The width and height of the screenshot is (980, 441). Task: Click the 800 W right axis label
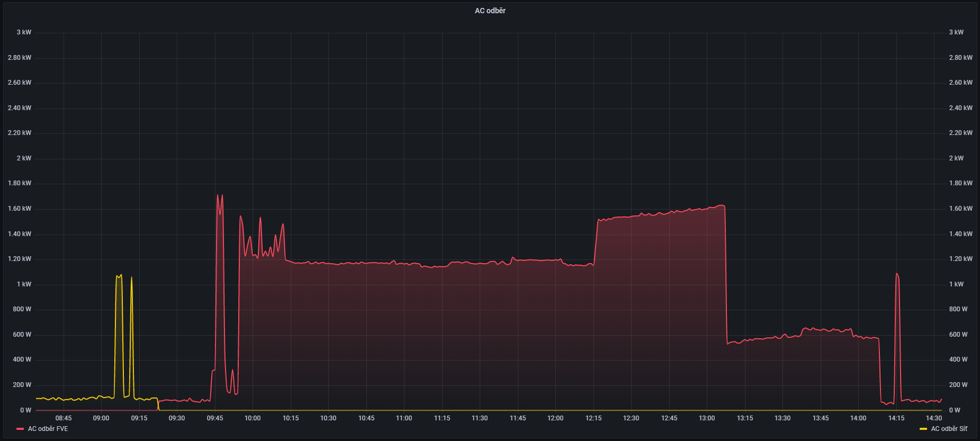[958, 309]
